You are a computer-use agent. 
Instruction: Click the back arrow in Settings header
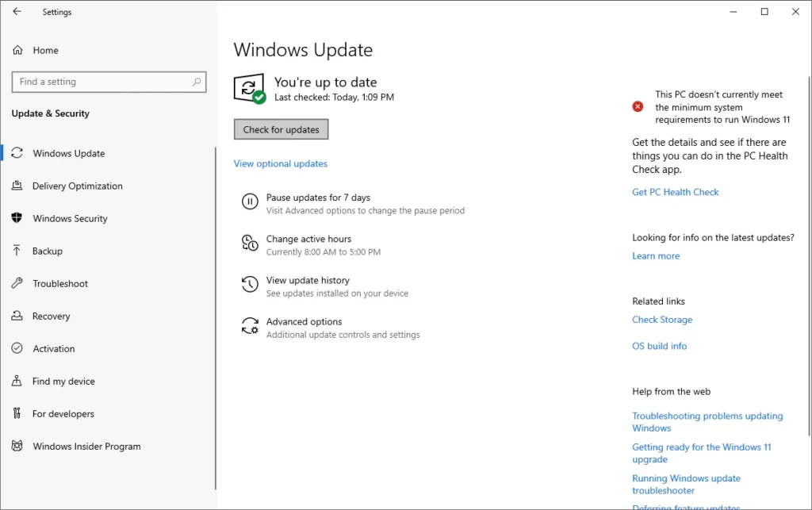pyautogui.click(x=17, y=12)
